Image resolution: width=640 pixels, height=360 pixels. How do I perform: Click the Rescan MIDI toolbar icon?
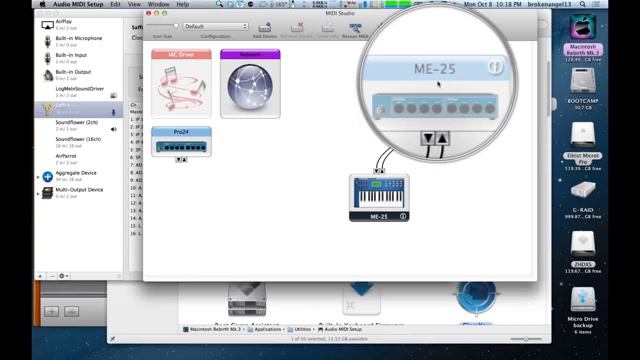pos(355,29)
